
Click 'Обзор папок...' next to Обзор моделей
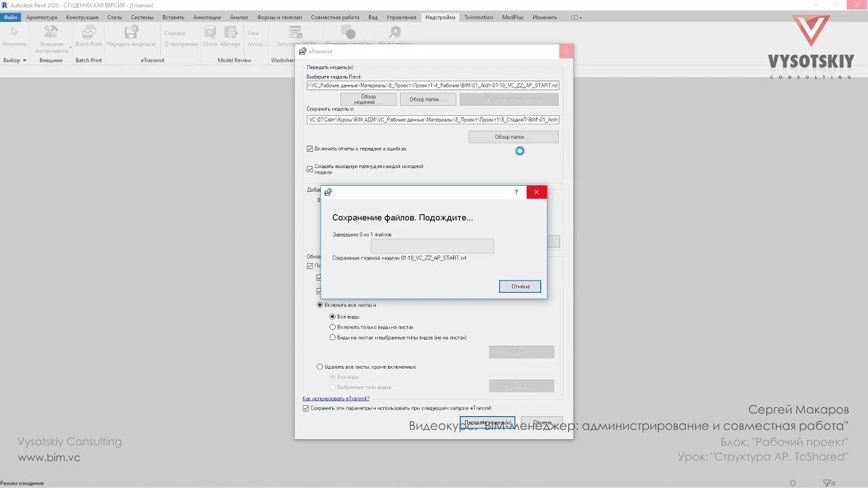coord(428,100)
